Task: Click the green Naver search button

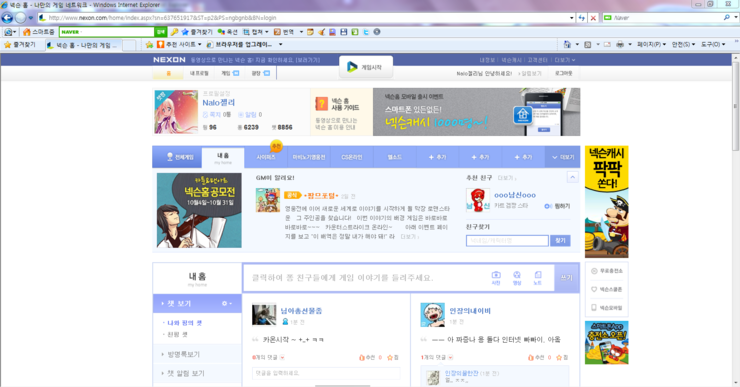Action: pos(161,32)
